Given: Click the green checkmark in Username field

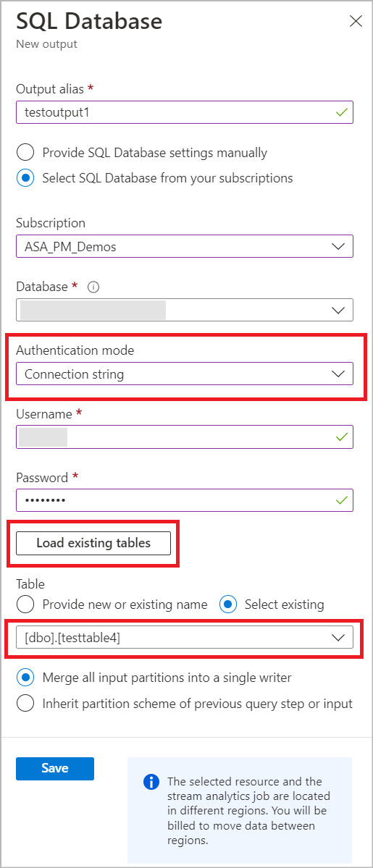Looking at the screenshot, I should (x=341, y=437).
